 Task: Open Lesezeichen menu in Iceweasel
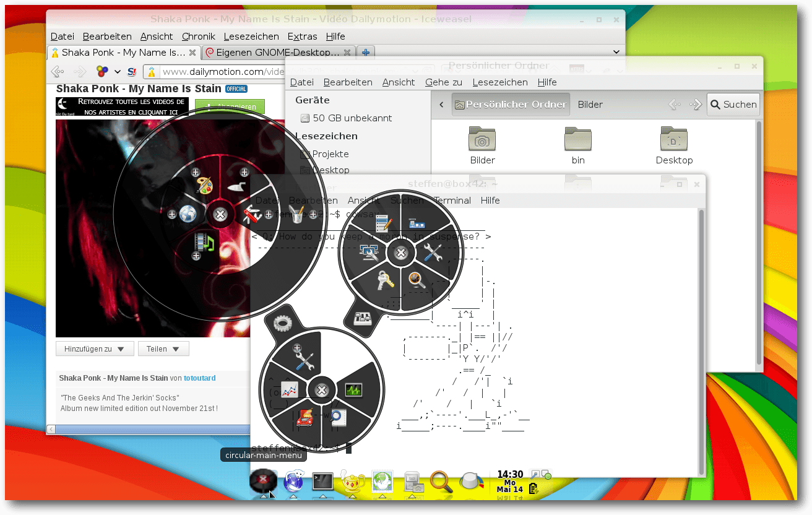point(251,37)
